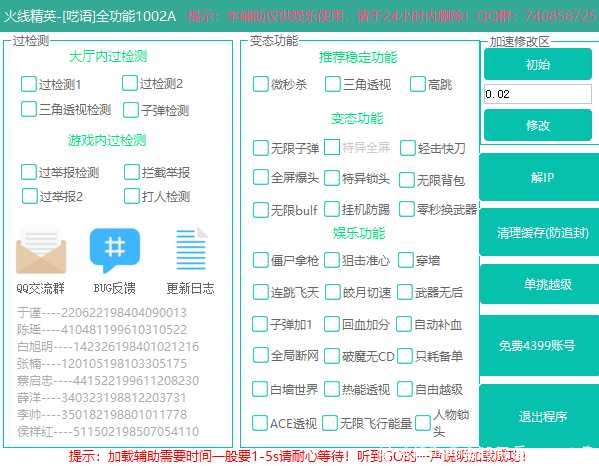Image resolution: width=599 pixels, height=466 pixels.
Task: Tick the 子弹检测 checkbox
Action: [x=130, y=110]
